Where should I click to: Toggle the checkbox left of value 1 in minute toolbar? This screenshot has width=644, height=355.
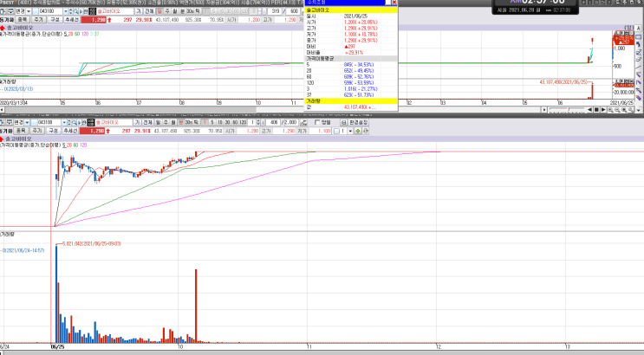click(x=337, y=131)
